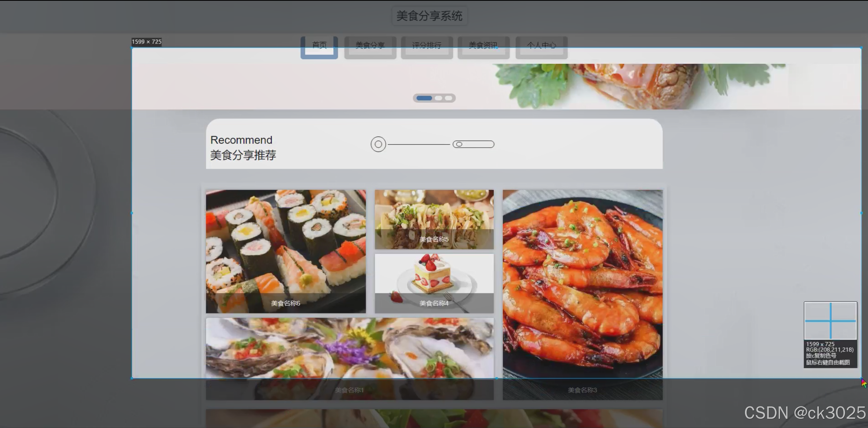Image resolution: width=868 pixels, height=428 pixels.
Task: Click the 美食分享系统 site title
Action: [x=429, y=16]
